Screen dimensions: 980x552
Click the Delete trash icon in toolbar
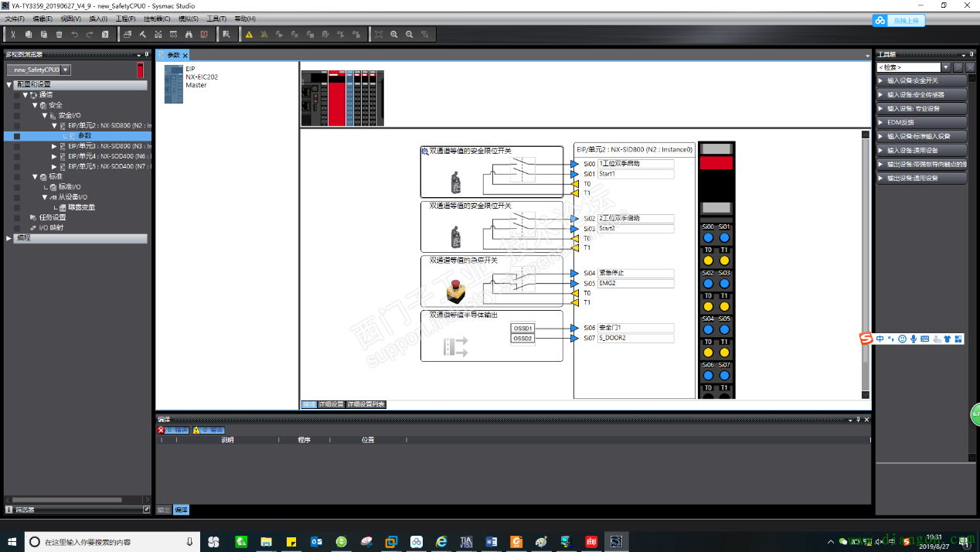tap(59, 34)
